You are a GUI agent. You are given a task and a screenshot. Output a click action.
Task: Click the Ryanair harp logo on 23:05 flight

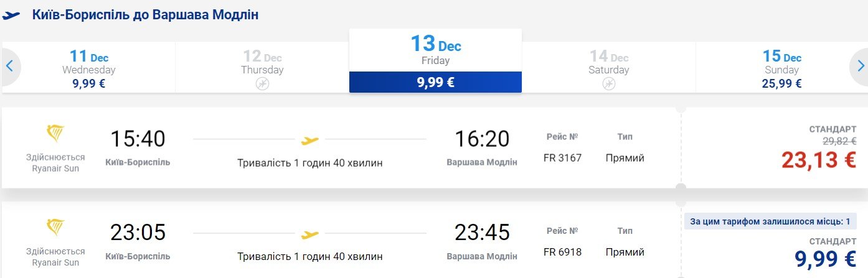[x=55, y=228]
